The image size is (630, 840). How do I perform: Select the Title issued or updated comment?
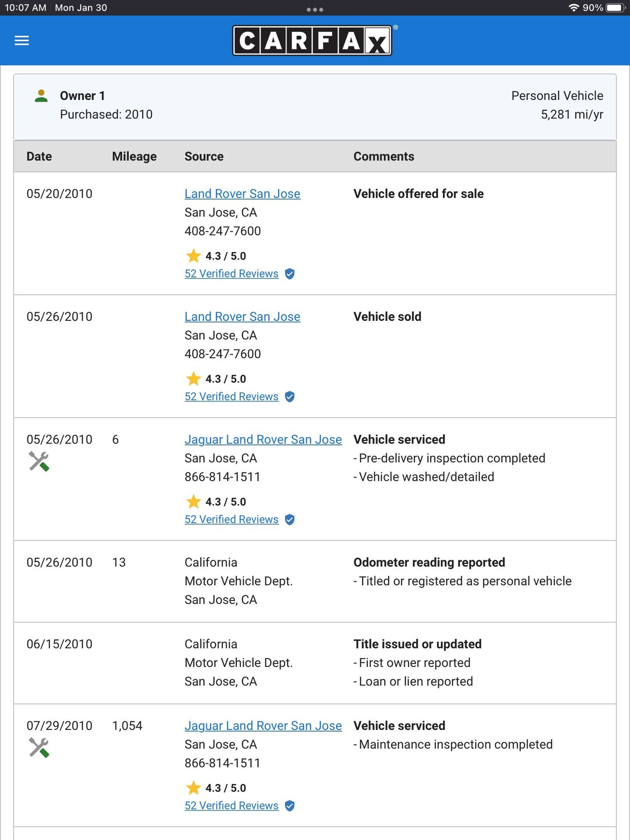click(417, 644)
